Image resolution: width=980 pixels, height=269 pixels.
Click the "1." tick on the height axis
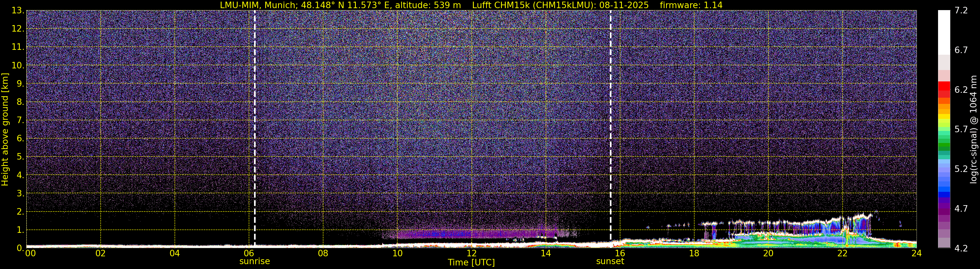tap(20, 230)
